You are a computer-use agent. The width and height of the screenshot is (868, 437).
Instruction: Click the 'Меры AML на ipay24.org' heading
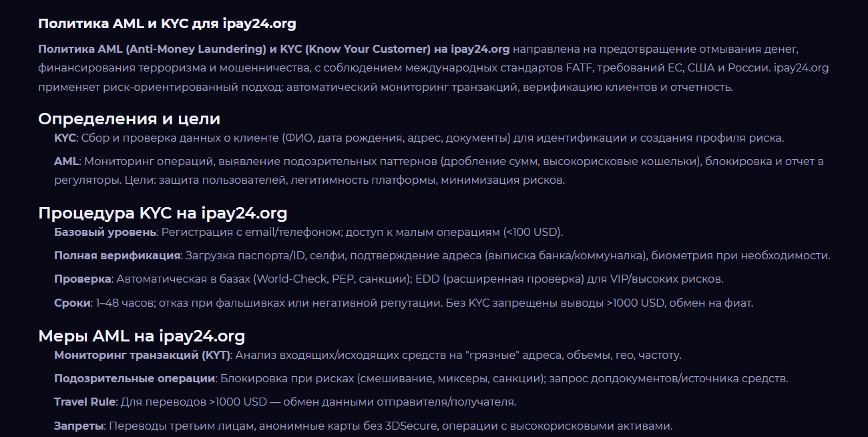tap(142, 336)
